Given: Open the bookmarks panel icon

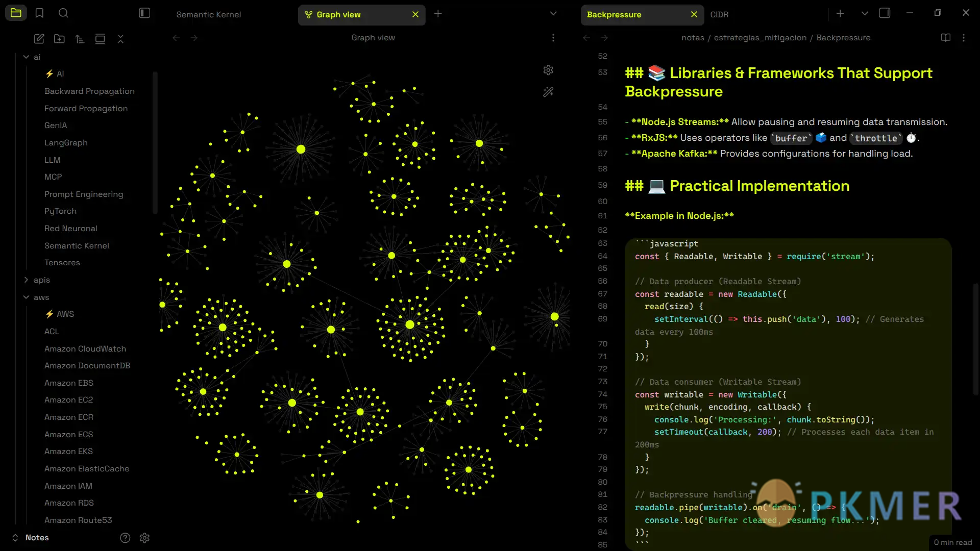Looking at the screenshot, I should (x=39, y=13).
